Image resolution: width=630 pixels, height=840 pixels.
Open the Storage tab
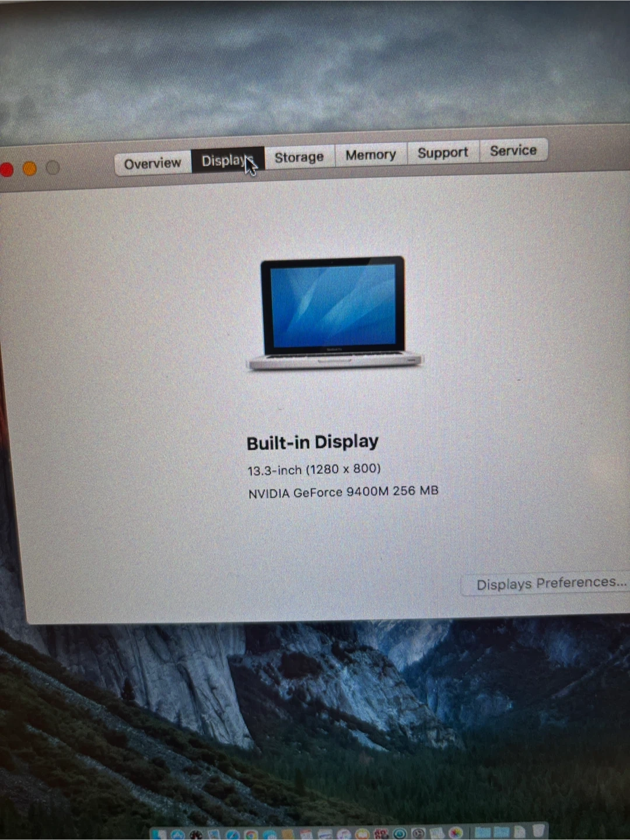(x=299, y=157)
